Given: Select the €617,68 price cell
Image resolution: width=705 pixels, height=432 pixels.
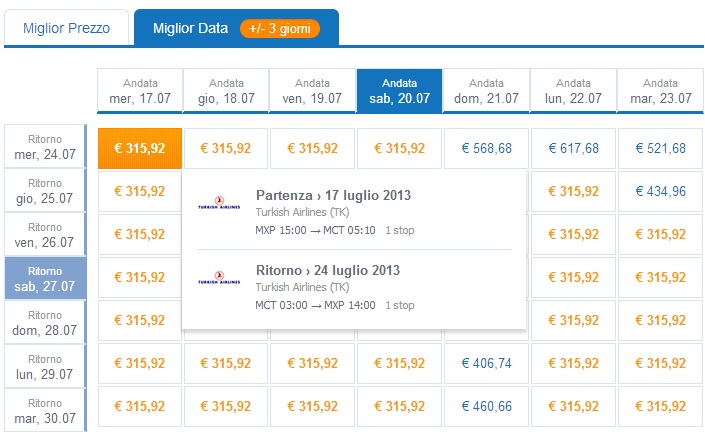Looking at the screenshot, I should [573, 148].
